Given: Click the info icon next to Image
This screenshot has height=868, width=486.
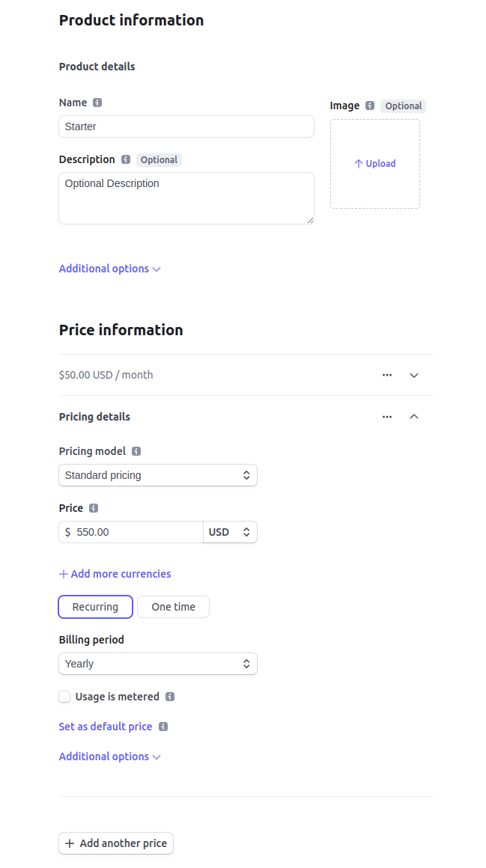Looking at the screenshot, I should (x=369, y=106).
